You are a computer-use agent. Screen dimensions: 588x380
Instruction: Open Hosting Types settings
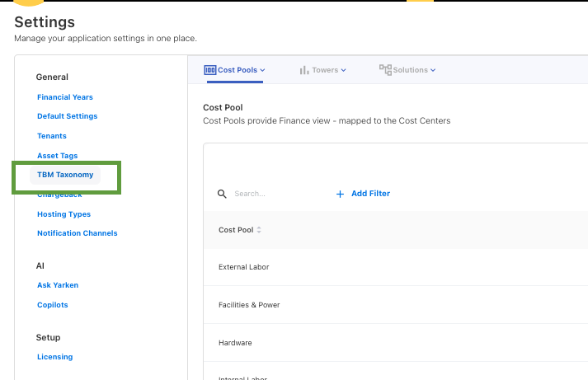[x=64, y=214]
